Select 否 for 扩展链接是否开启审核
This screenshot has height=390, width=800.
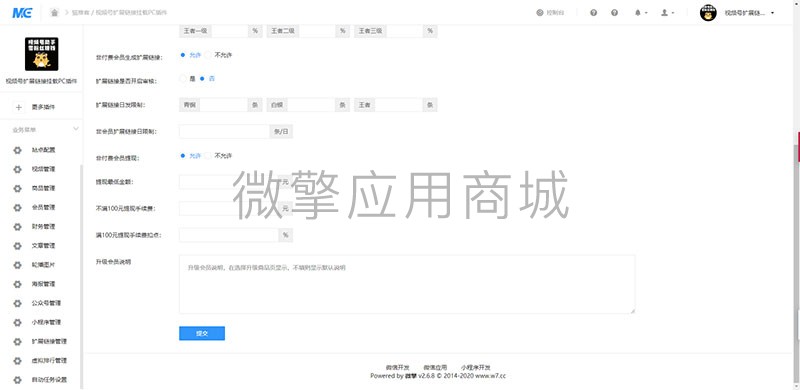202,79
